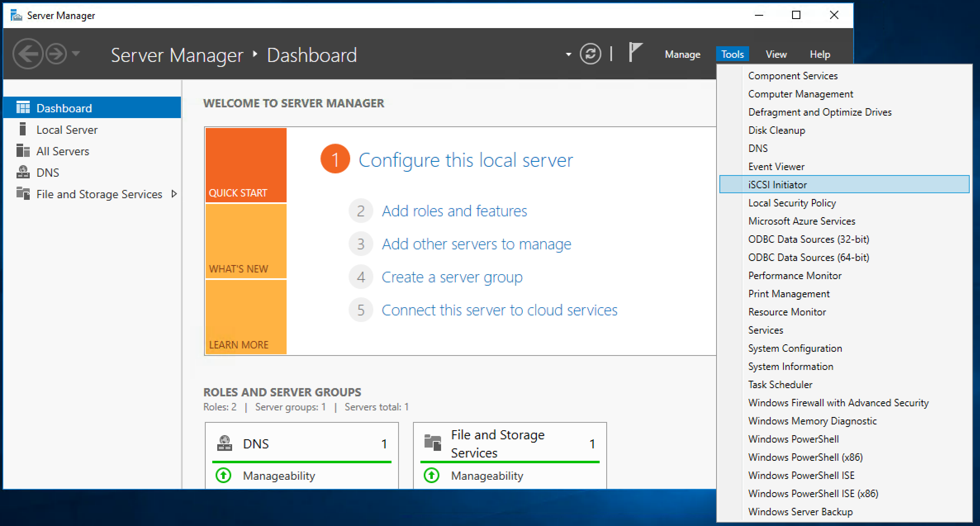Viewport: 980px width, 526px height.
Task: Open System Configuration menu item
Action: coord(844,348)
